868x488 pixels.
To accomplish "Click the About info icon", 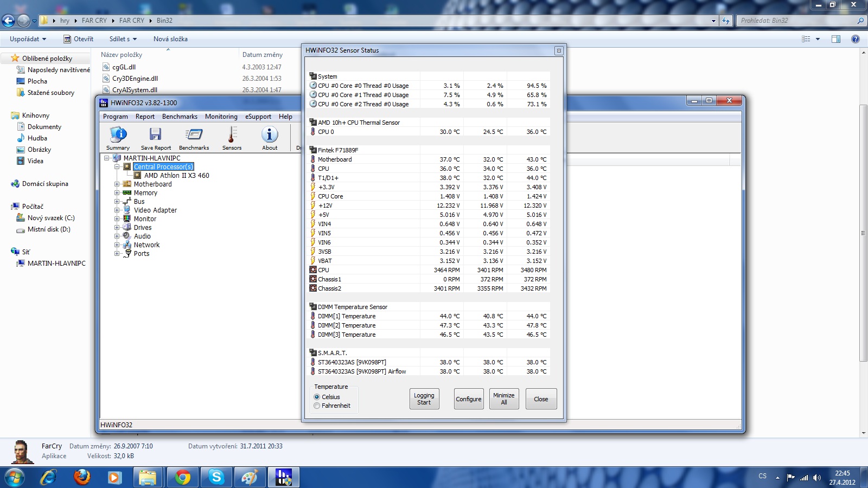I will click(x=270, y=138).
